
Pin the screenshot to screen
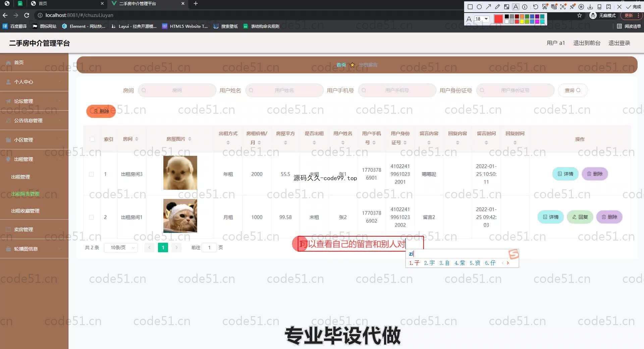572,7
